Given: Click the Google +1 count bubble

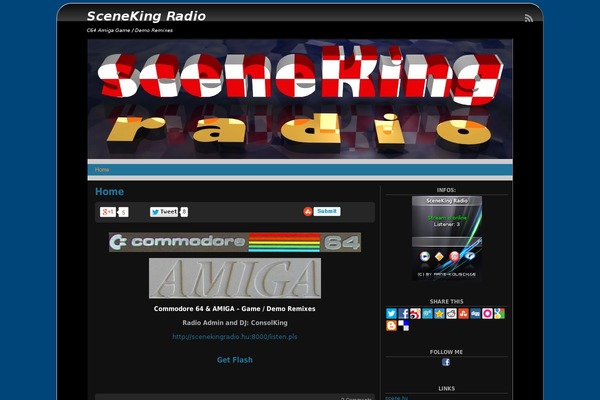Looking at the screenshot, I should click(x=123, y=212).
